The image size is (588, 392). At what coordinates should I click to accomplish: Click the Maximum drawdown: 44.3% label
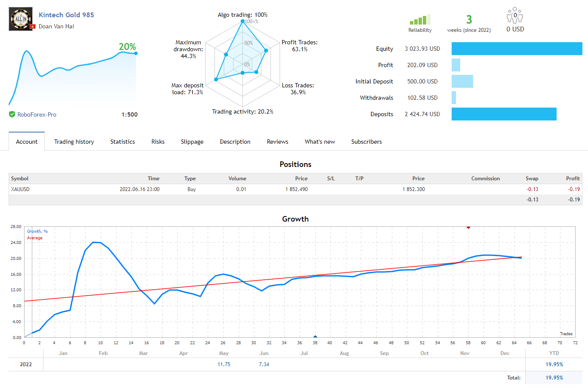point(188,49)
